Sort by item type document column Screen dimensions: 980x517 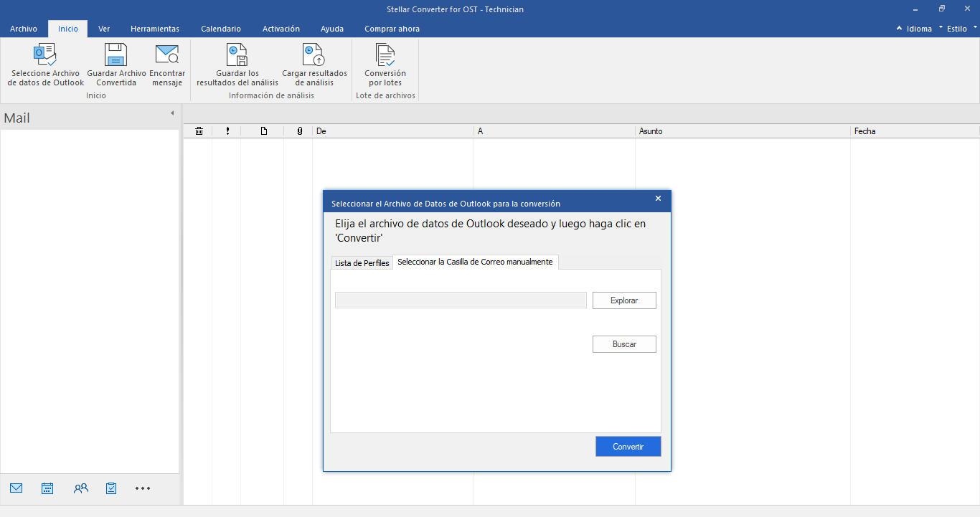263,131
